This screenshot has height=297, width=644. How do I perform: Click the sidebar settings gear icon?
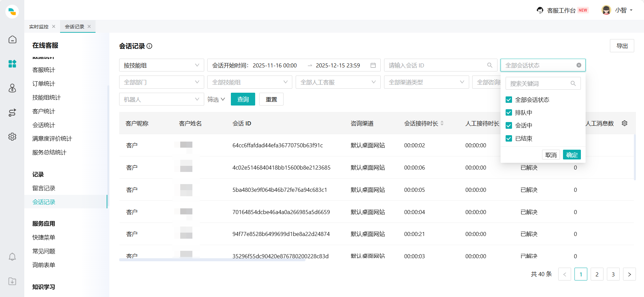click(x=12, y=137)
